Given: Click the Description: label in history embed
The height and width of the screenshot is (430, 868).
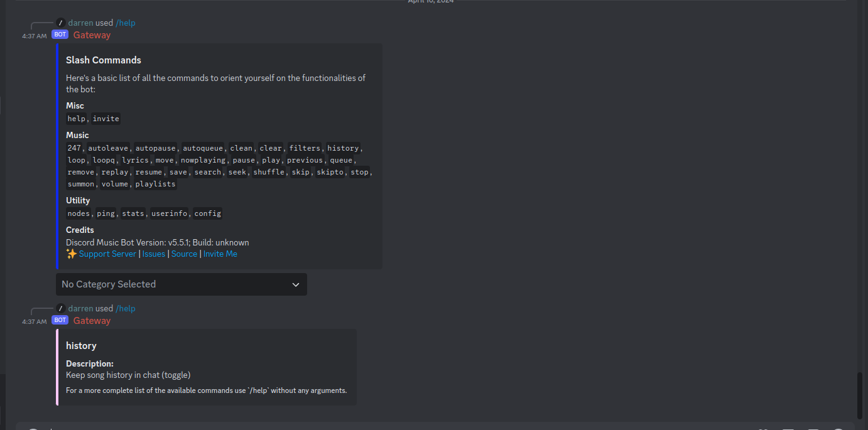Looking at the screenshot, I should (x=90, y=363).
